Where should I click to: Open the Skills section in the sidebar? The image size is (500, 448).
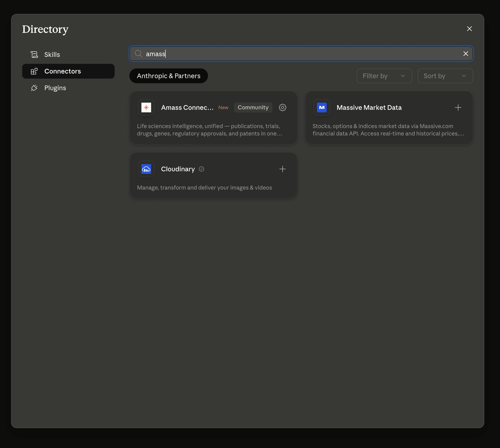68,54
